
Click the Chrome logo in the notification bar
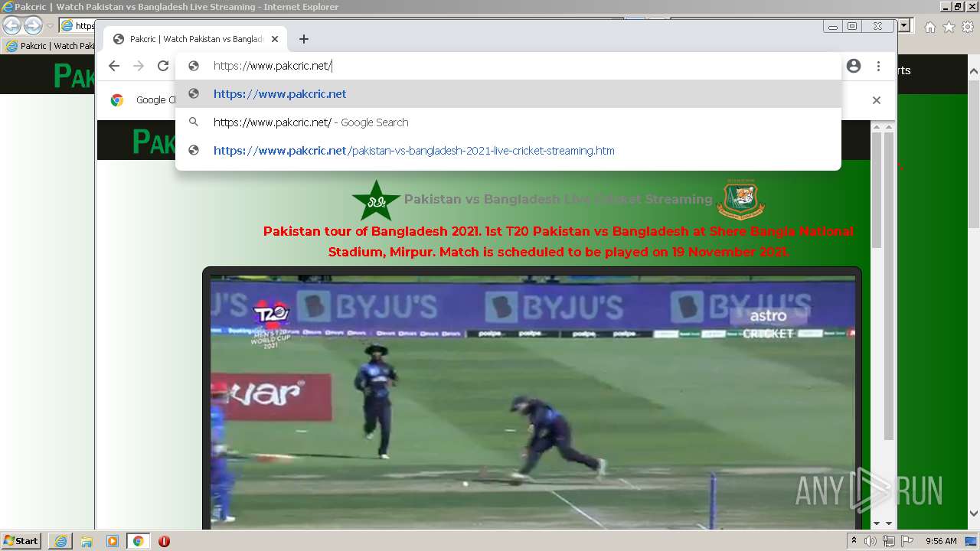point(117,100)
